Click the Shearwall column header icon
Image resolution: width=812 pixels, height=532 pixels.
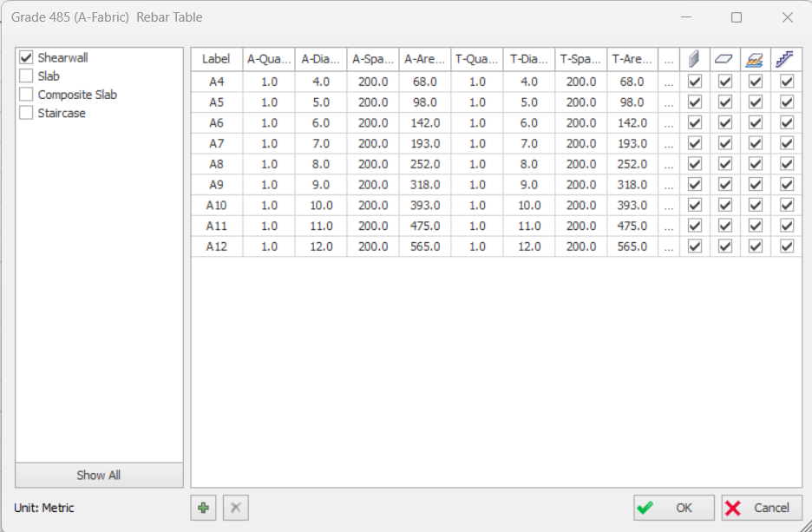tap(694, 59)
